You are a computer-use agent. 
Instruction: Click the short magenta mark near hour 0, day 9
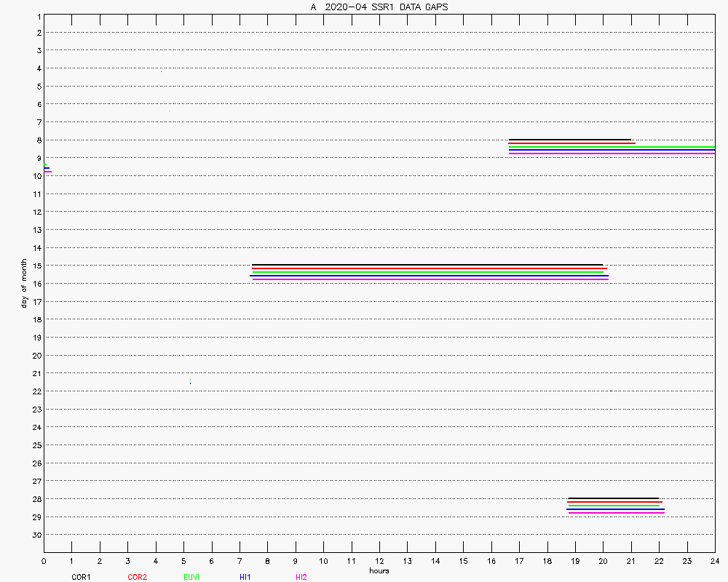(47, 172)
